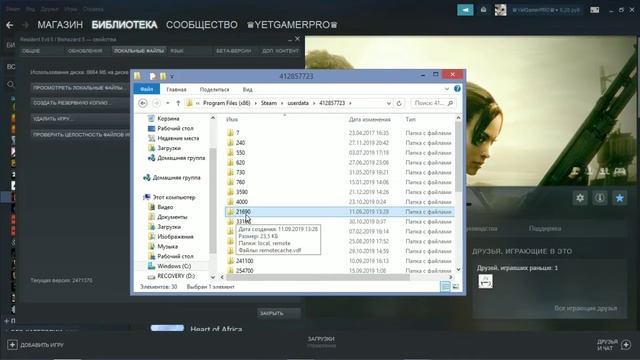Select ЛОКАЛЬНЫЕ ФАЙЛЫ tab in properties window

[x=139, y=51]
